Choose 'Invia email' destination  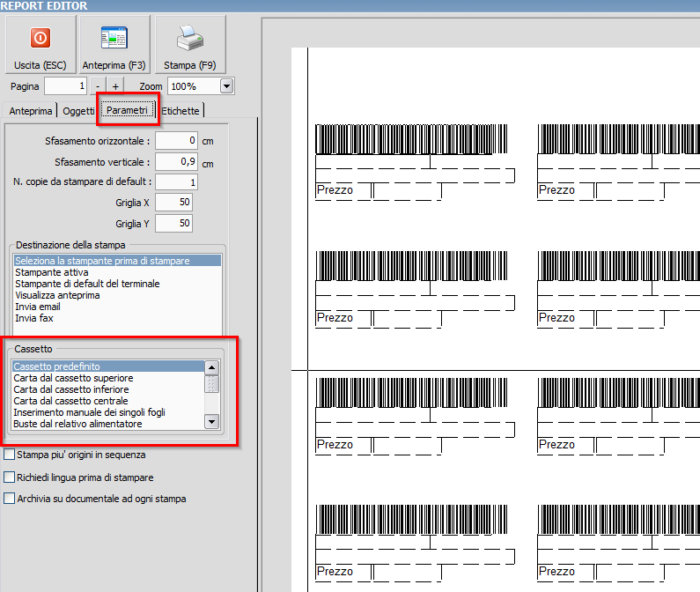117,307
